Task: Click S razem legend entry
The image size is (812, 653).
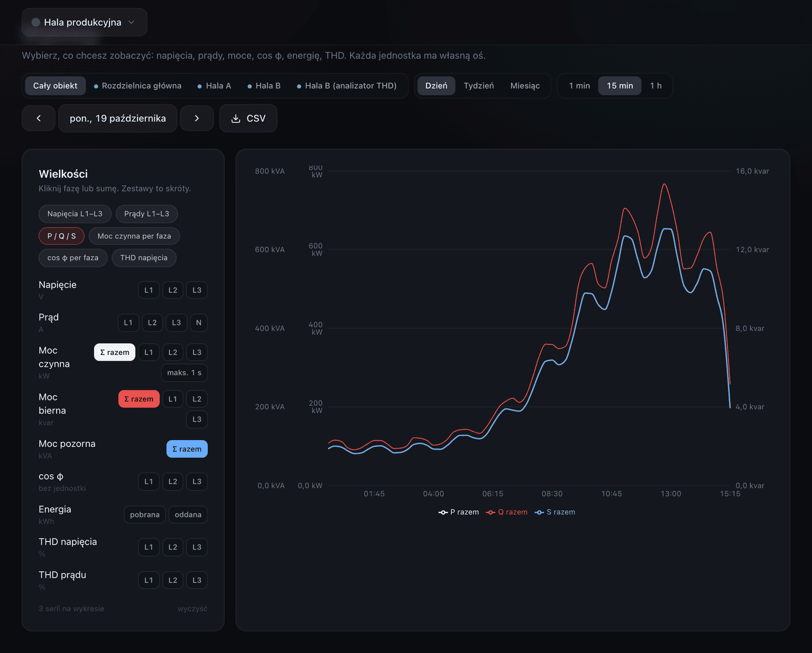Action: [555, 512]
